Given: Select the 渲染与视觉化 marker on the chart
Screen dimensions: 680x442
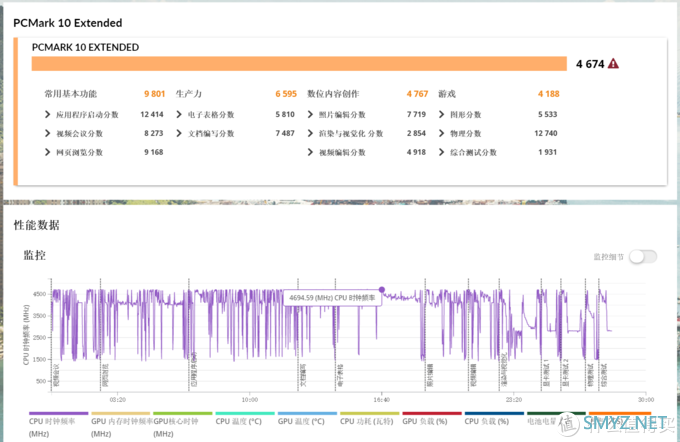Looking at the screenshot, I should point(504,370).
